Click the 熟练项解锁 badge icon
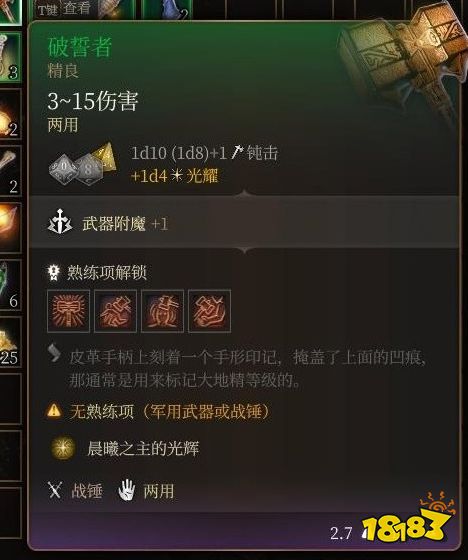 point(54,272)
